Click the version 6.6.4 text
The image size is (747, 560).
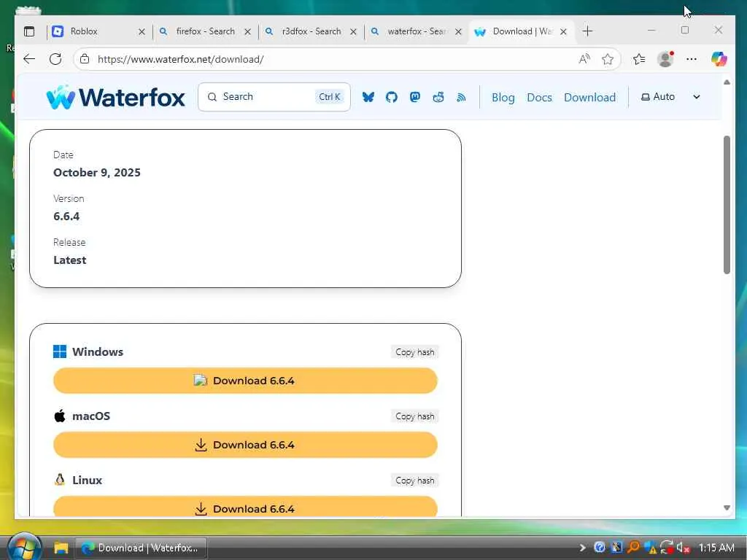pos(66,216)
